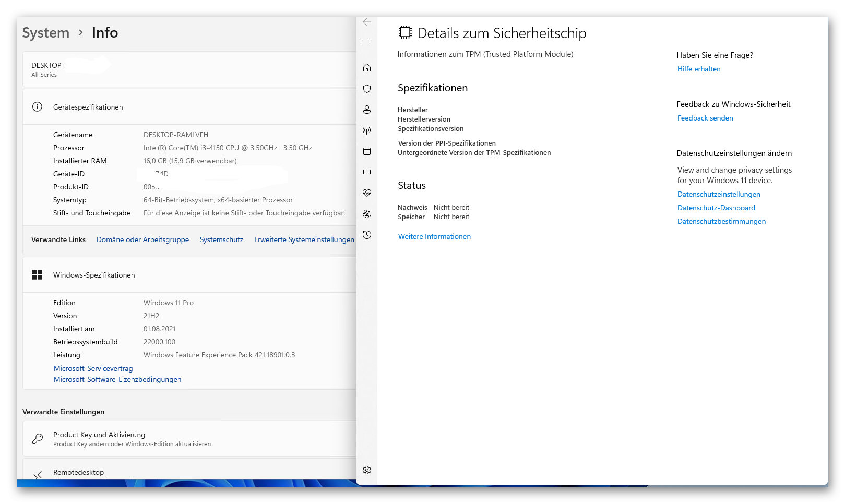The width and height of the screenshot is (845, 504).
Task: Collapse the Gerätespezifikationen section header
Action: pos(189,107)
